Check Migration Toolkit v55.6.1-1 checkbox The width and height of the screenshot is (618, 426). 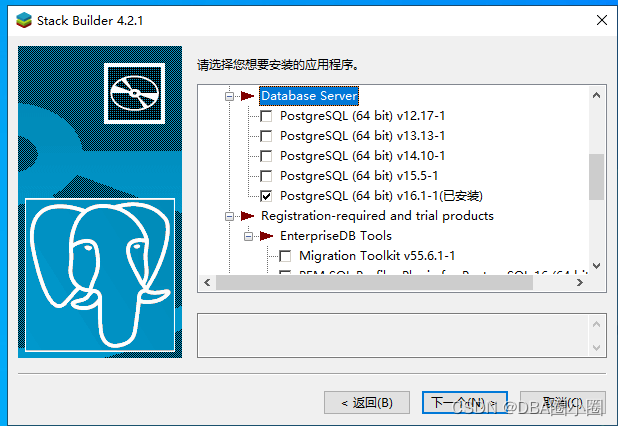pos(285,256)
